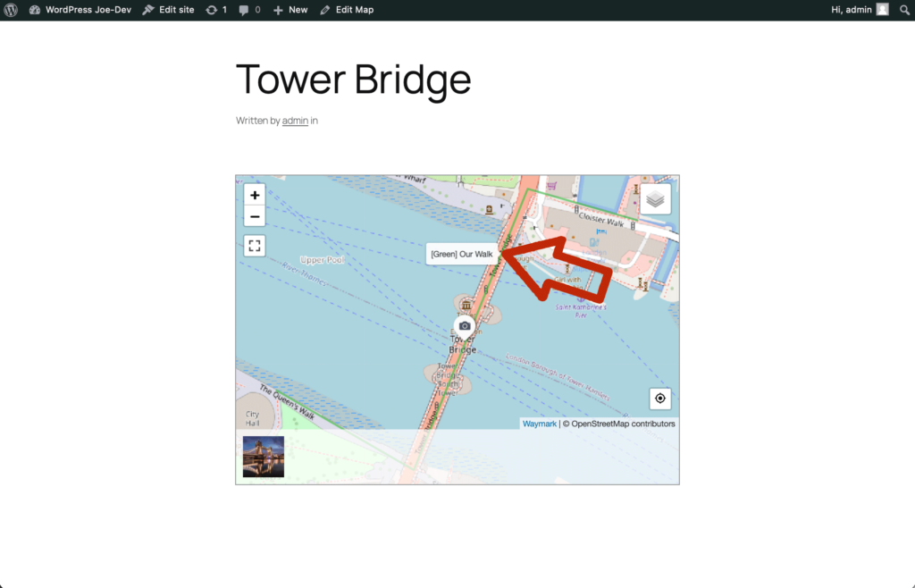Click Edit site in admin bar
This screenshot has width=915, height=588.
(169, 10)
